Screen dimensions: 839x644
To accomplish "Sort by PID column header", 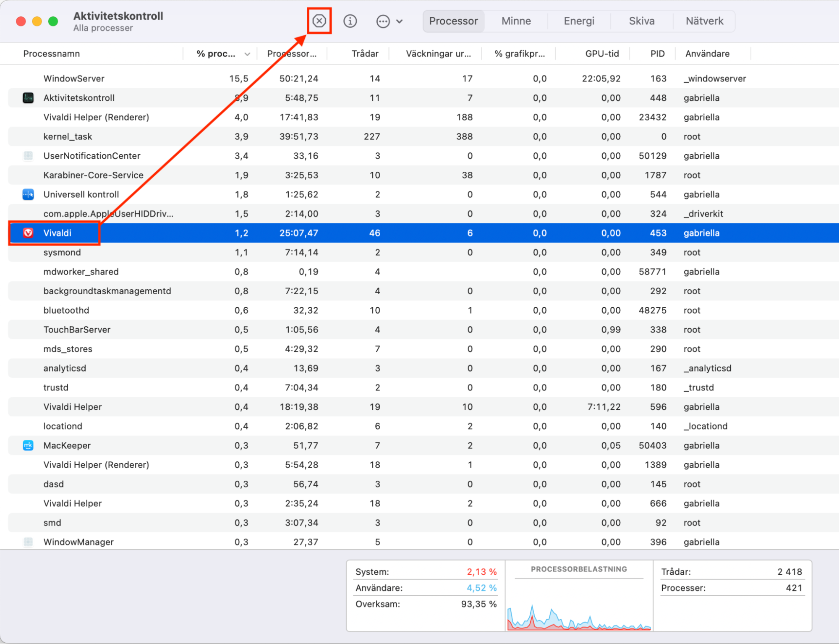I will (657, 54).
